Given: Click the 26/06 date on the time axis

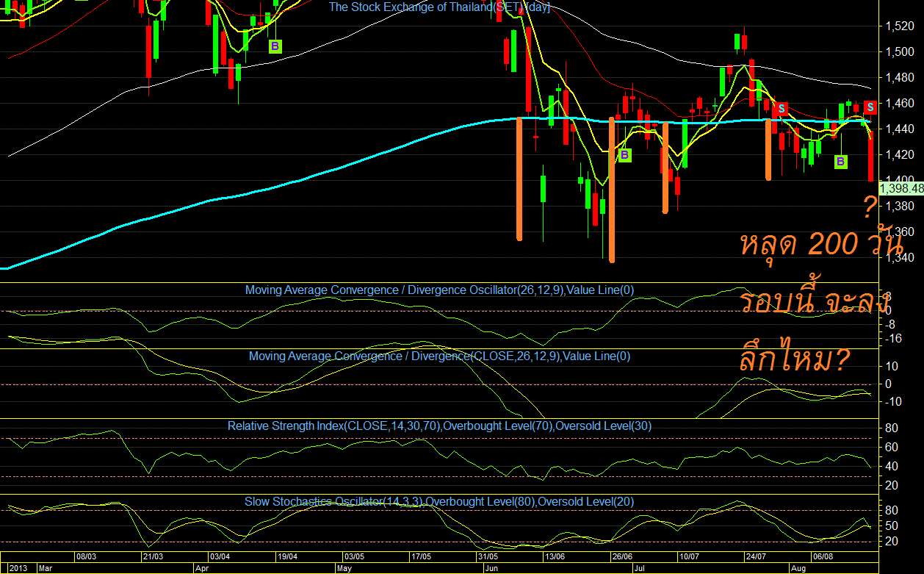Looking at the screenshot, I should [621, 557].
